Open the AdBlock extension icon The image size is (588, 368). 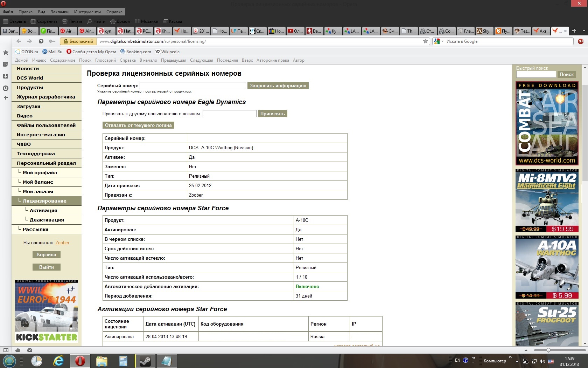click(581, 41)
